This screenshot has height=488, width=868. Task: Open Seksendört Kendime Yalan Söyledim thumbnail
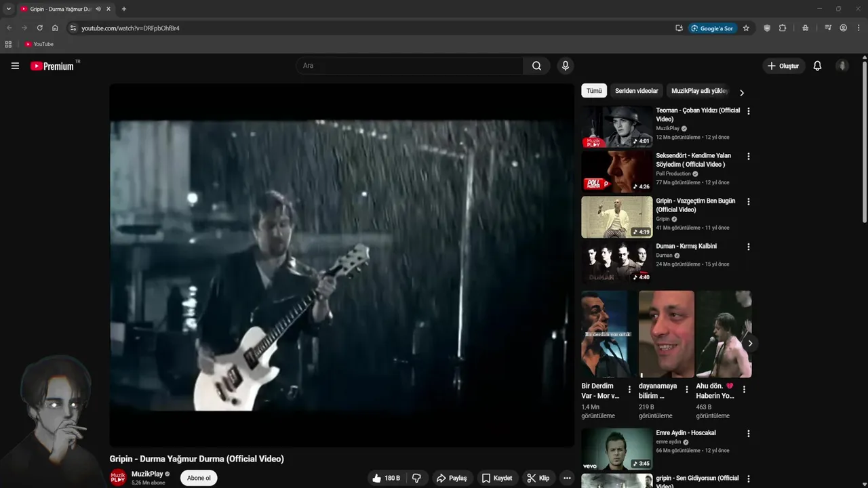(x=617, y=172)
